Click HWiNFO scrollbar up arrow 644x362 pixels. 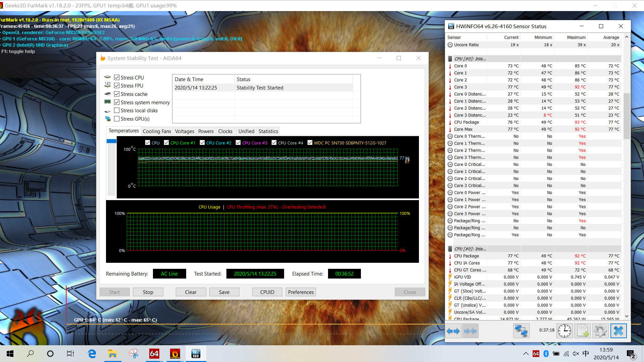627,37
